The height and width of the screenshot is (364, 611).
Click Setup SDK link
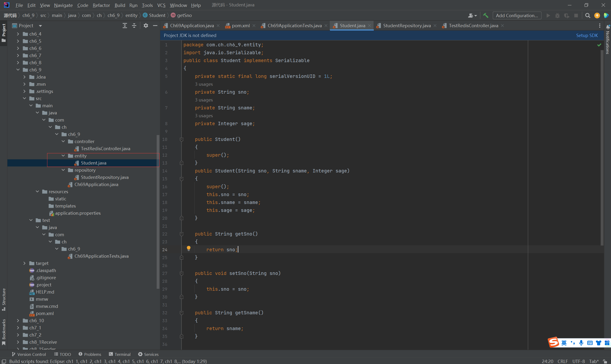pos(587,35)
